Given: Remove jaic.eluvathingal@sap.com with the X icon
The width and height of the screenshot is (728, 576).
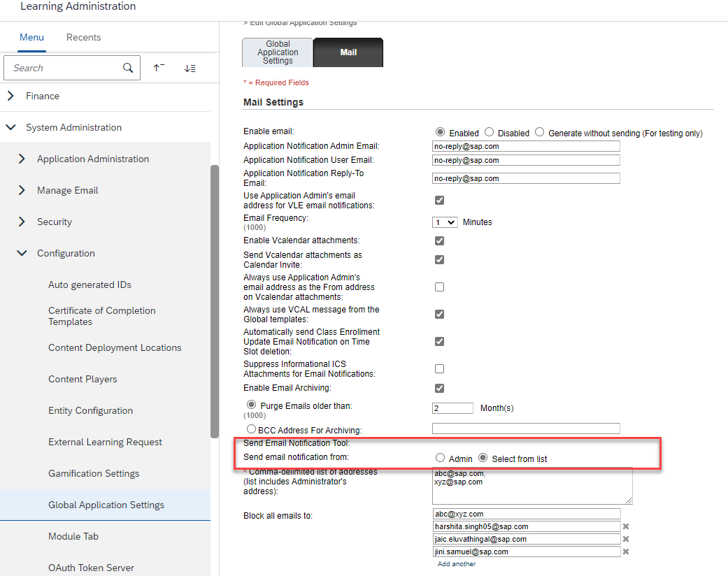Looking at the screenshot, I should pyautogui.click(x=625, y=538).
